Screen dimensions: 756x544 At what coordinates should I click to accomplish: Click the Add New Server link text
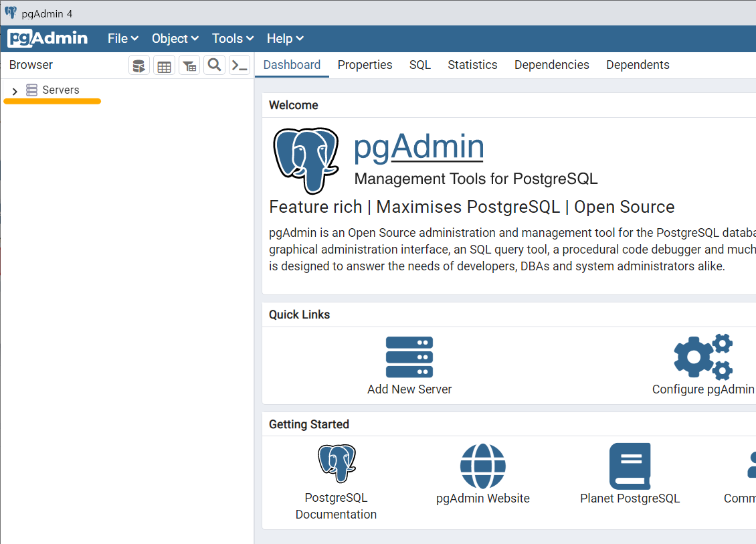pos(409,389)
